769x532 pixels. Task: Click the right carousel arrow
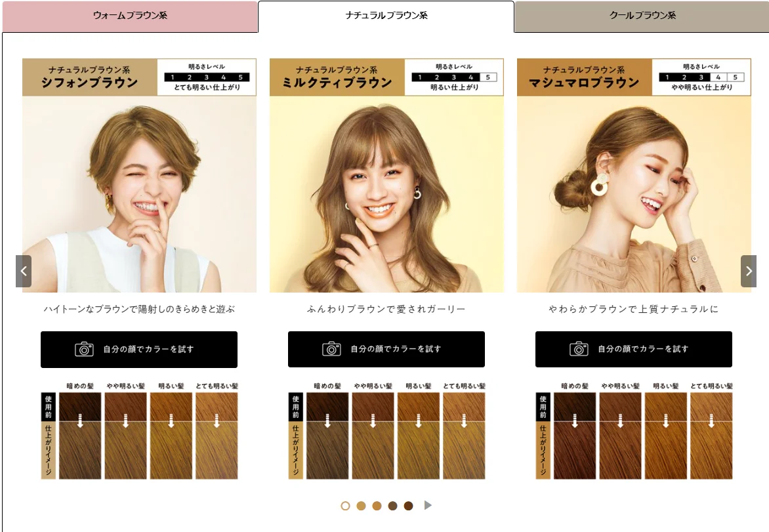(748, 271)
